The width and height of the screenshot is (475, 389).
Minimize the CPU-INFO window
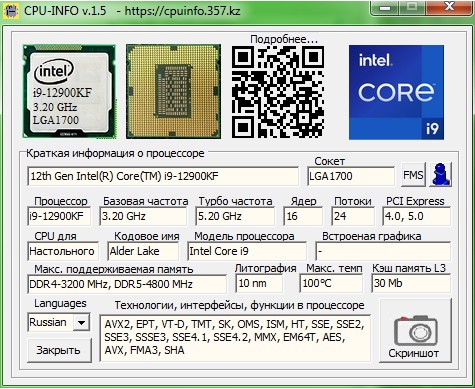385,7
